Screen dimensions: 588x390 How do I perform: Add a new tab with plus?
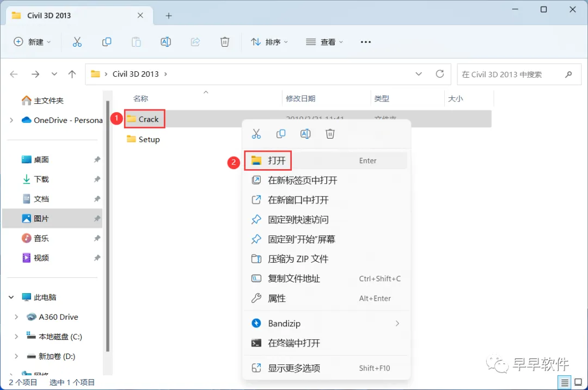pyautogui.click(x=169, y=16)
